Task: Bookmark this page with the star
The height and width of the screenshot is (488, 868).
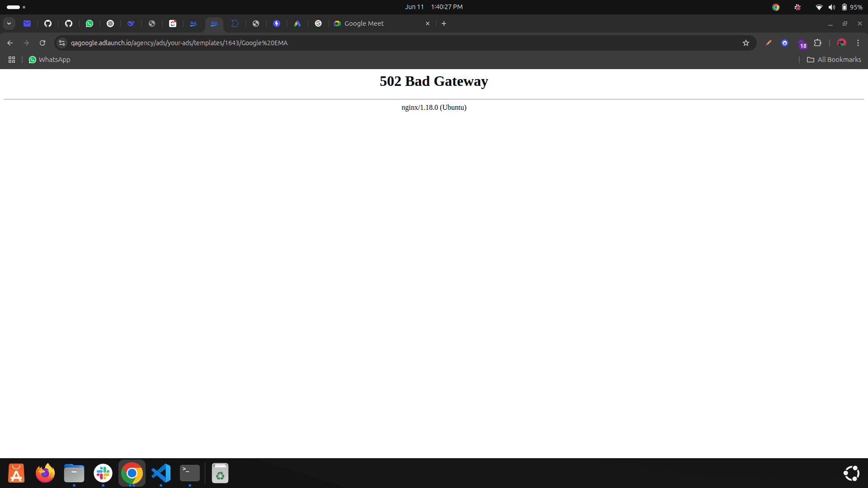Action: click(746, 43)
